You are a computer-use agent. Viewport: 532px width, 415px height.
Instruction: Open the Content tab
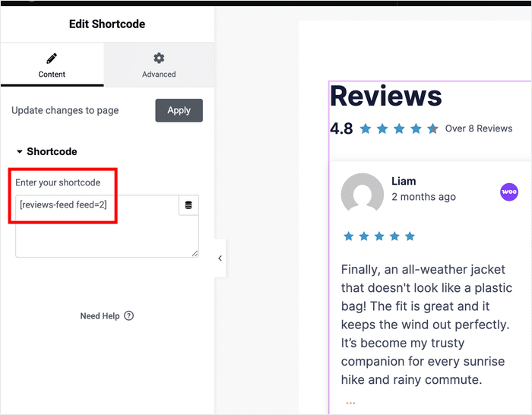52,65
